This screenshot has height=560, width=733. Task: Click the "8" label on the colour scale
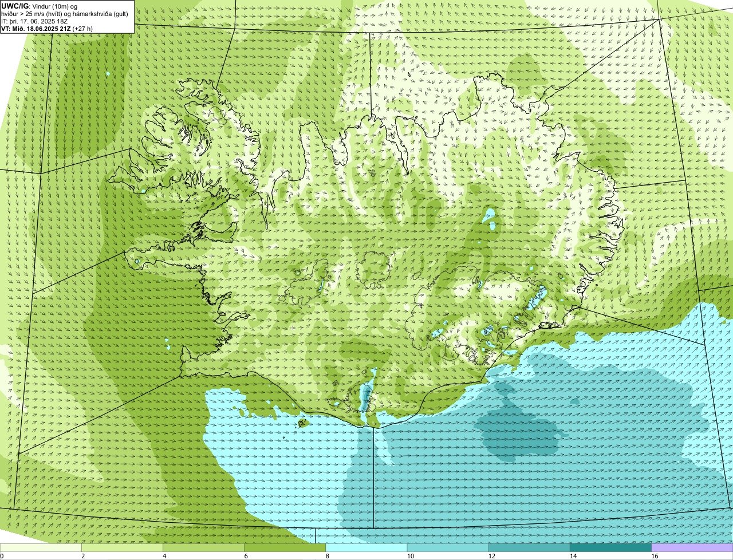tap(328, 556)
